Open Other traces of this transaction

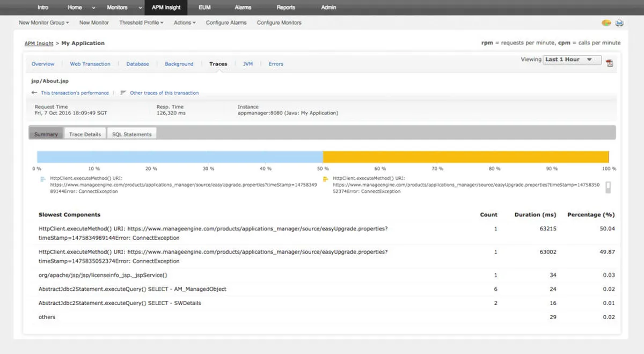[164, 93]
